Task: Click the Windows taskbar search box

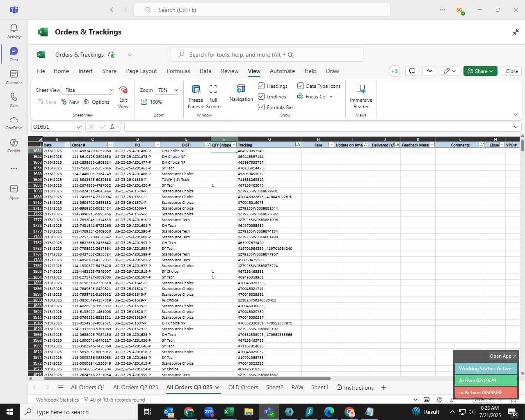Action: (x=79, y=412)
